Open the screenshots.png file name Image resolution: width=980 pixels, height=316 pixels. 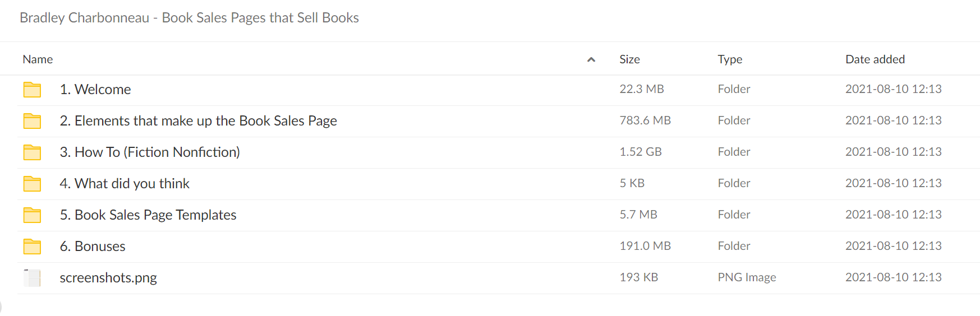[108, 278]
